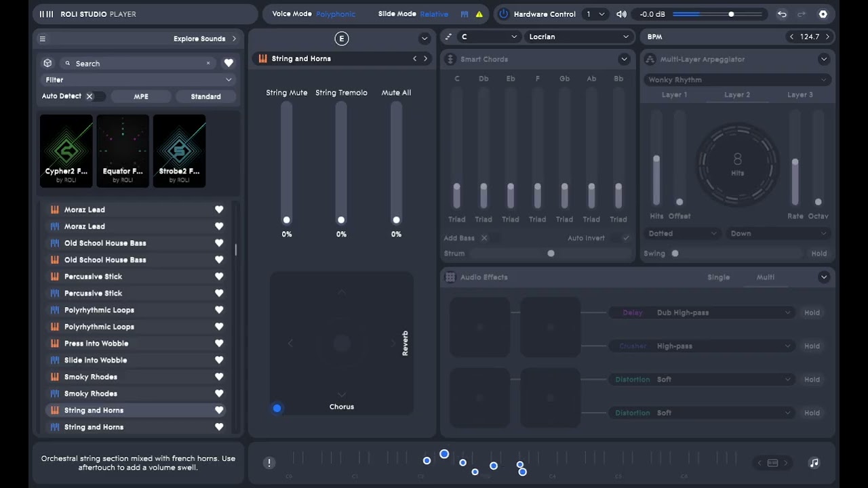868x488 pixels.
Task: Select the Standard filter button
Action: coord(205,96)
